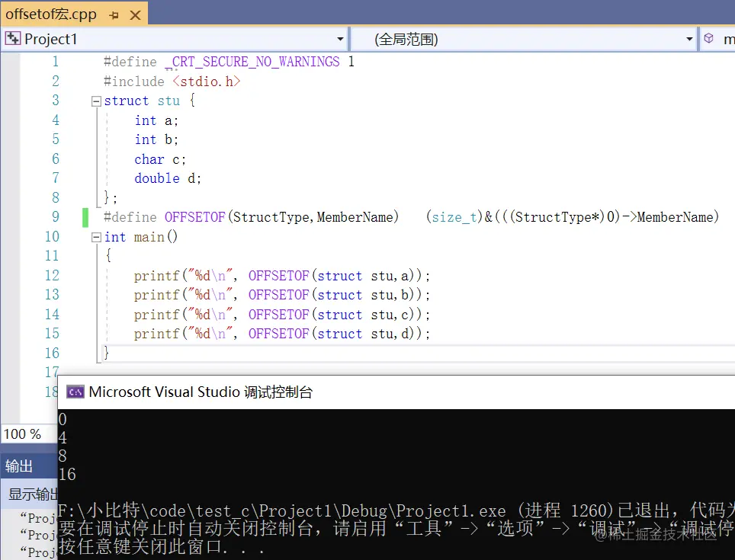
Task: Click the output value 8 in console
Action: click(63, 456)
